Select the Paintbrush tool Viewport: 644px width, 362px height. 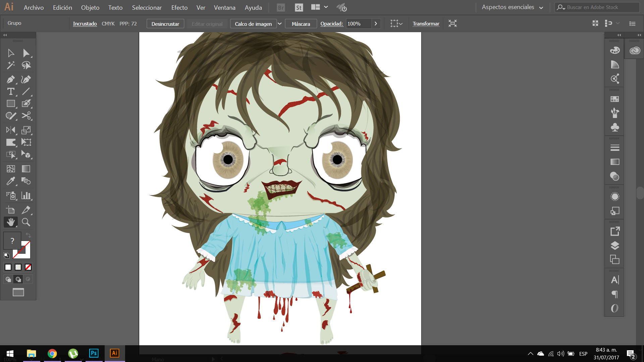point(26,104)
